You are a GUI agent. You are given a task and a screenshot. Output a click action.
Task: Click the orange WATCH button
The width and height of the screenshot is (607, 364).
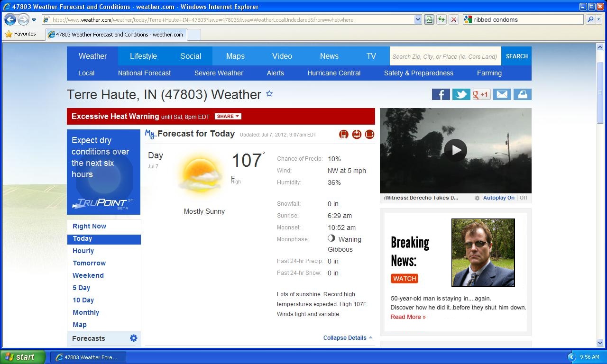405,279
